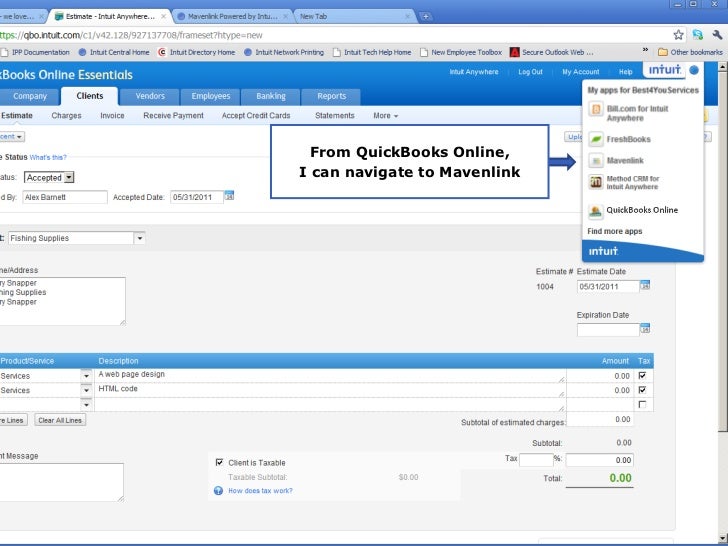Open the Intuit Network Printing bookmark
The height and width of the screenshot is (546, 728).
pyautogui.click(x=284, y=52)
